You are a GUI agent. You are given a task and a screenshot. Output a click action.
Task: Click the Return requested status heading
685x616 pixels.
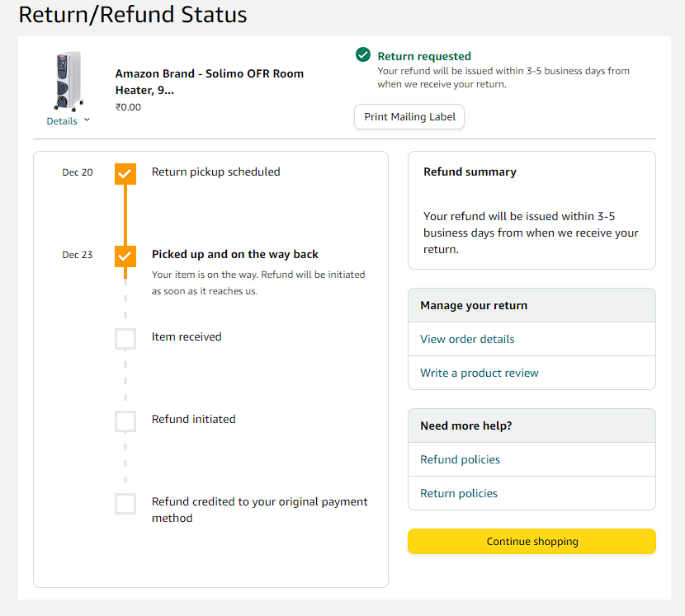424,56
